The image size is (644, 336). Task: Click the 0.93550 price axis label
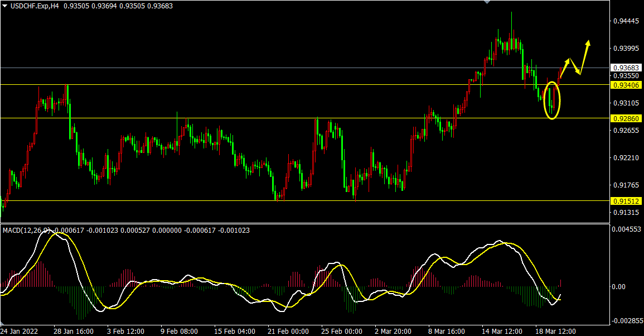coord(626,76)
